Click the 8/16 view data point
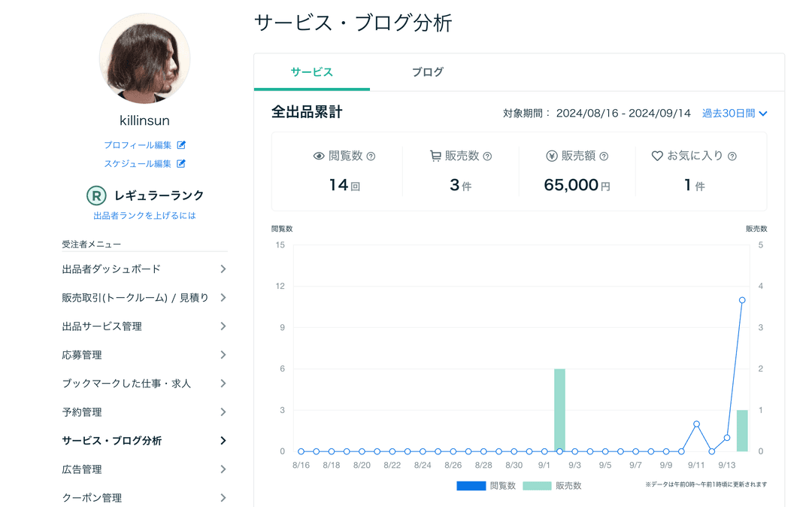The height and width of the screenshot is (507, 812). (301, 451)
